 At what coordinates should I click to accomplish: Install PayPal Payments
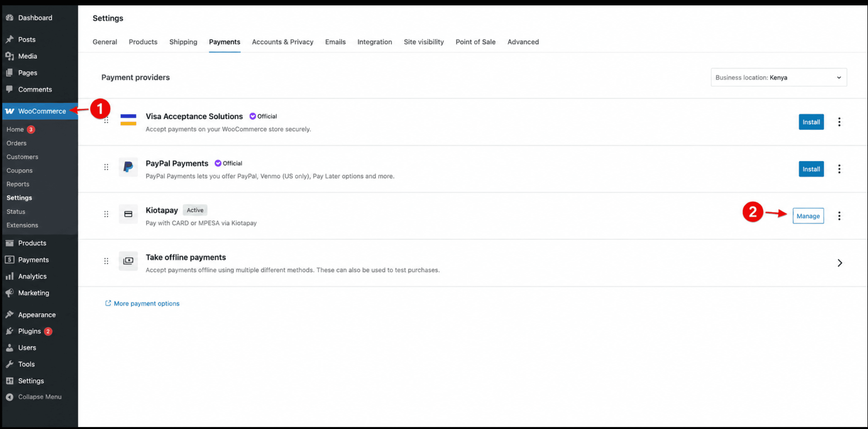click(811, 169)
